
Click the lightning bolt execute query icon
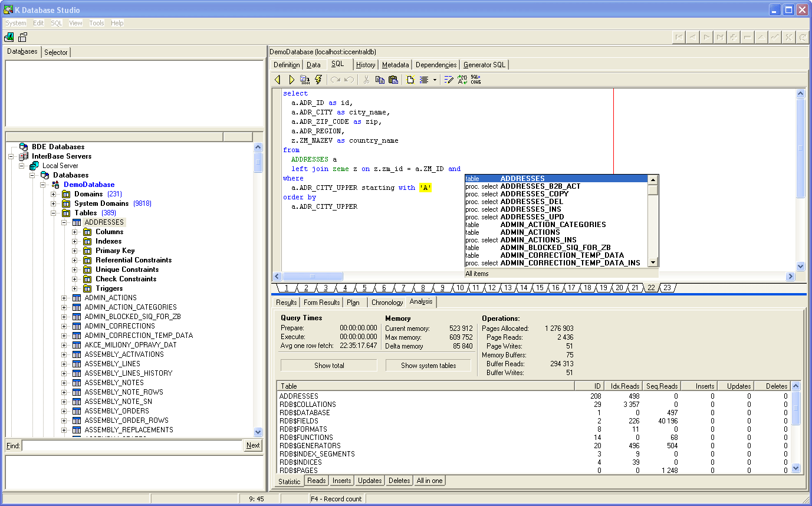[319, 80]
